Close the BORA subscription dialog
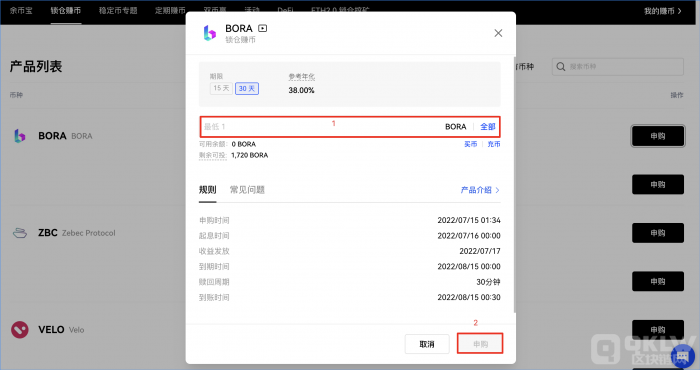Screen dimensions: 700x370 pos(498,33)
